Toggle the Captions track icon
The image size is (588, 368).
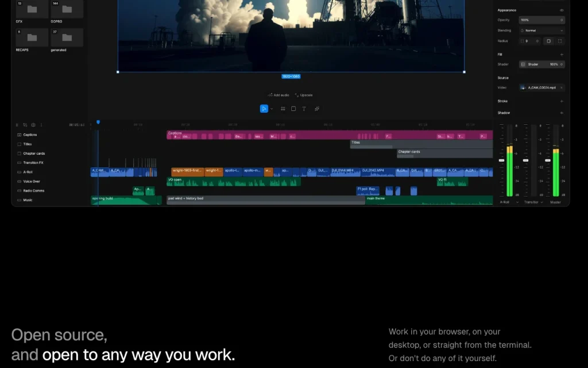[x=19, y=135]
